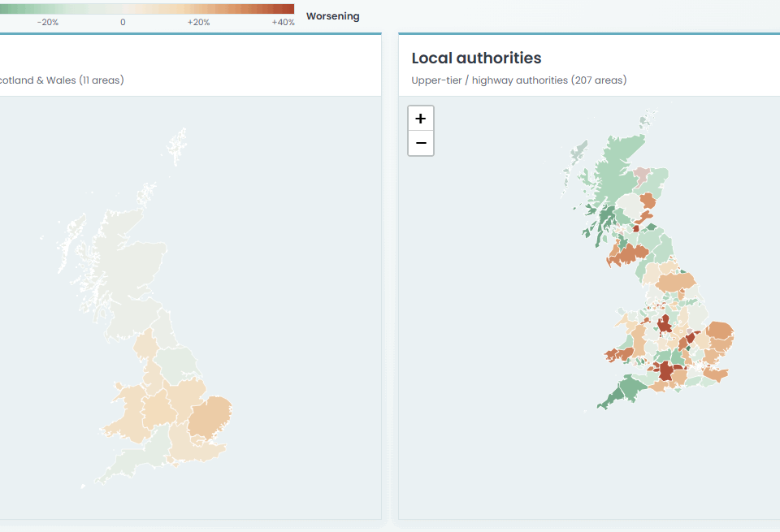Select Cornwall on the local authorities map
The image size is (780, 532).
click(x=611, y=399)
